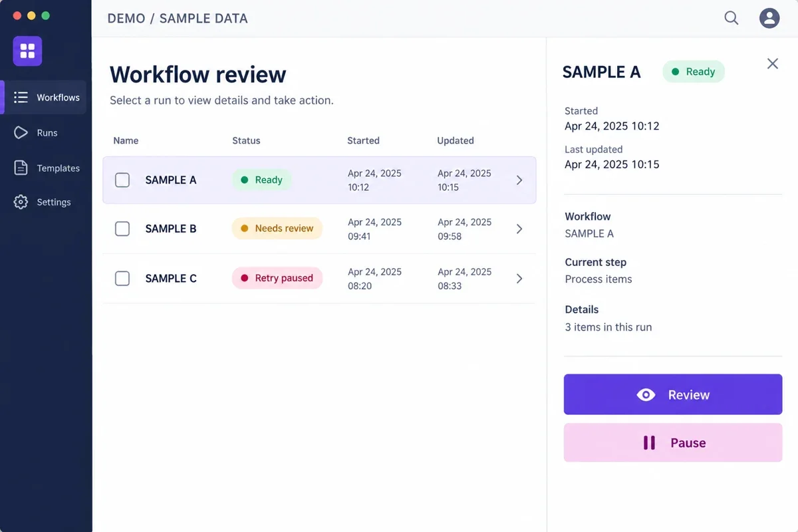Image resolution: width=798 pixels, height=532 pixels.
Task: Select the SAMPLE A name in table
Action: [x=171, y=180]
